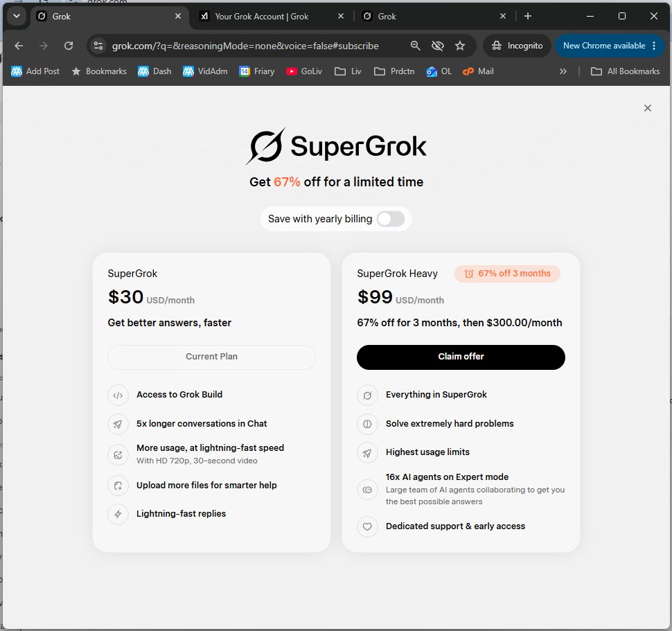Toggle the yearly billing switch
This screenshot has width=672, height=631.
tap(391, 219)
